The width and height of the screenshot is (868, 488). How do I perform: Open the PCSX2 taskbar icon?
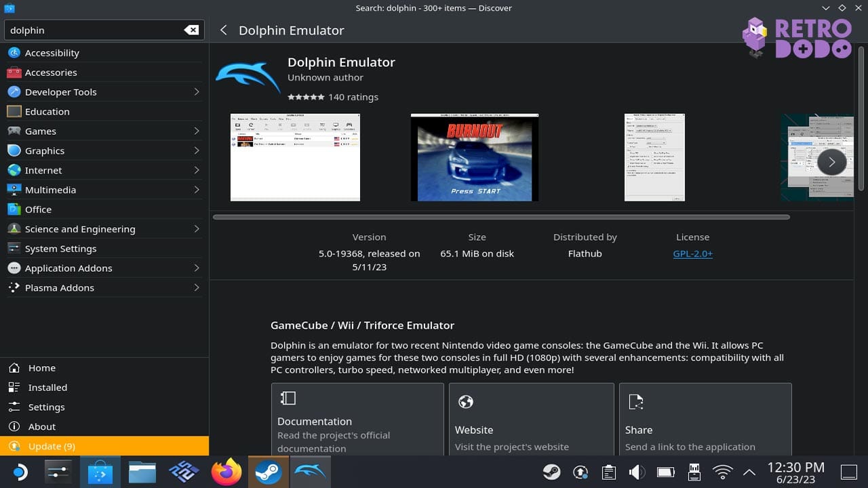(x=183, y=472)
